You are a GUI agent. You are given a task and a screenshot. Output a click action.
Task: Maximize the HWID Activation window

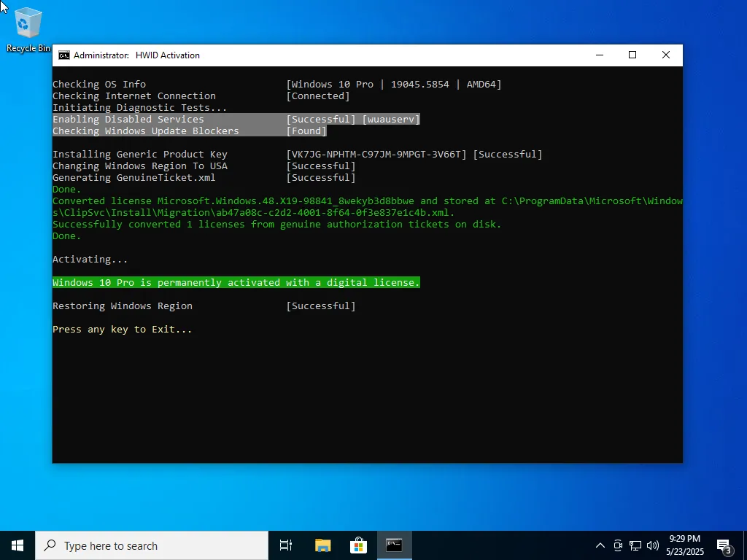pos(632,55)
